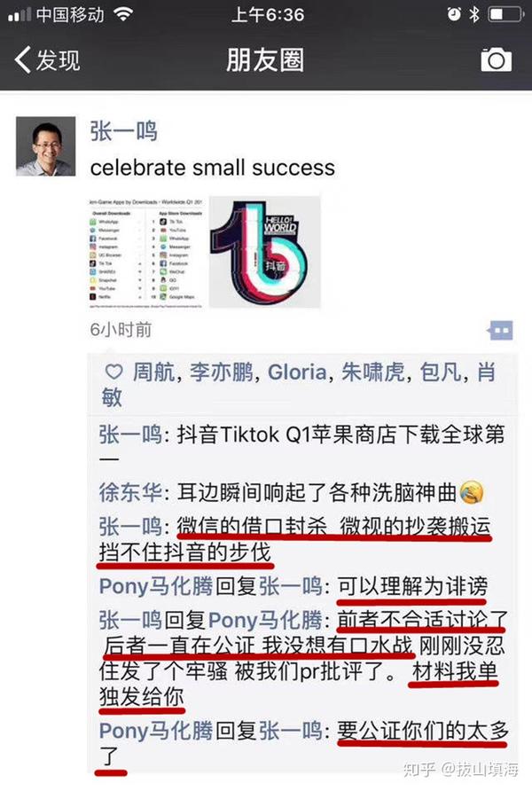Viewport: 532px width, 791px height.
Task: Tap the Wi-Fi icon in status bar
Action: (123, 13)
